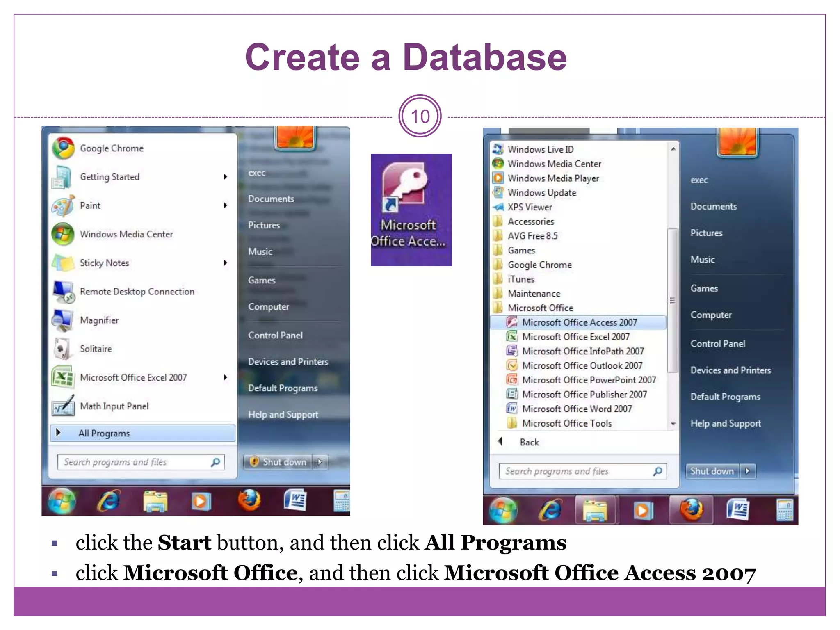
Task: Click search box in right Start menu
Action: click(x=582, y=471)
